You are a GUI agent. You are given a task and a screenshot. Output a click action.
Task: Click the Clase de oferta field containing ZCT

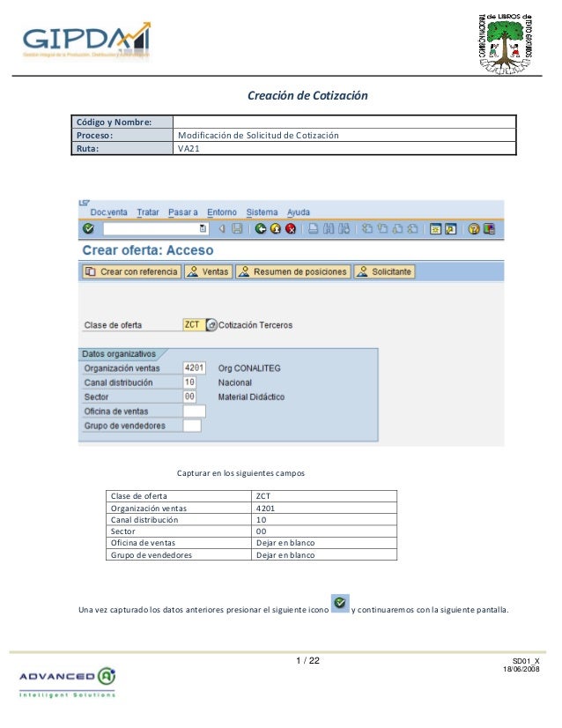(x=194, y=325)
